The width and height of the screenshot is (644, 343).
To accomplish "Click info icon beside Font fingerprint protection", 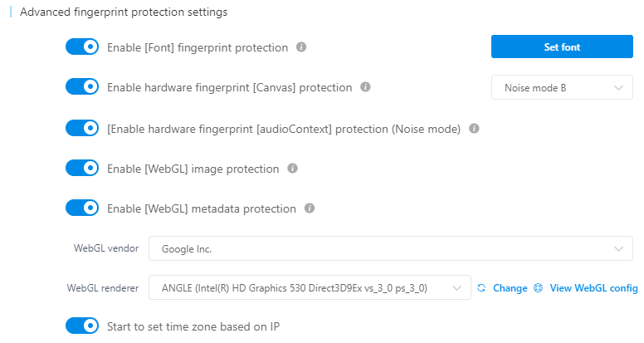I will 301,47.
